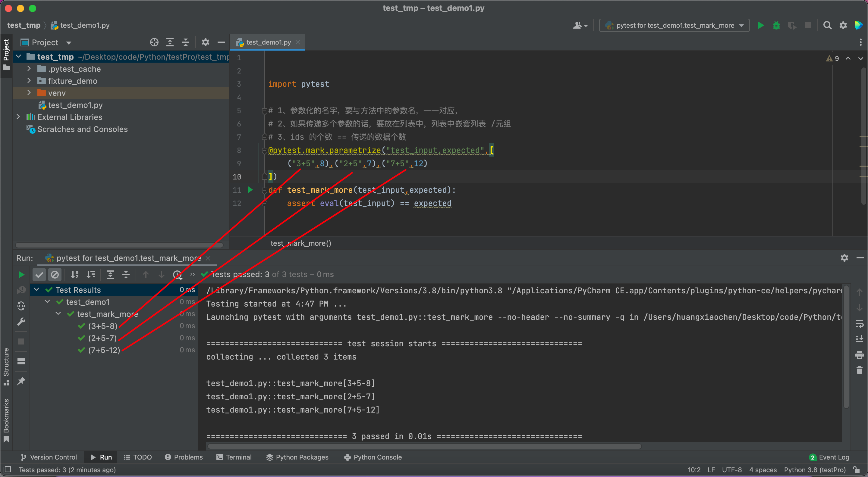868x477 pixels.
Task: Open IDE settings from the top toolbar gear
Action: [843, 25]
